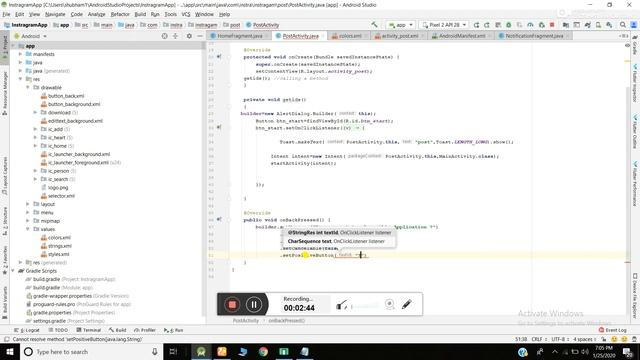Open the VCS menu
The image size is (640, 360).
pyautogui.click(x=186, y=14)
